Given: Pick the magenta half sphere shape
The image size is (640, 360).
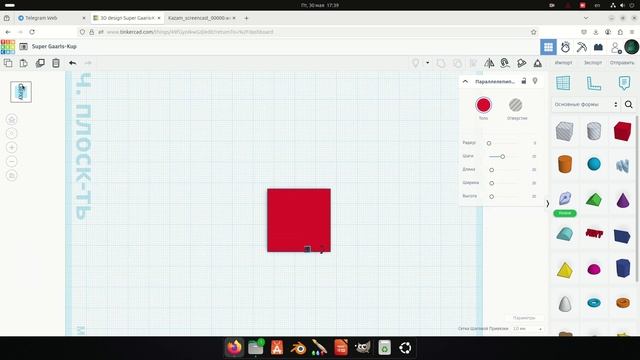Looking at the screenshot, I should [x=594, y=269].
